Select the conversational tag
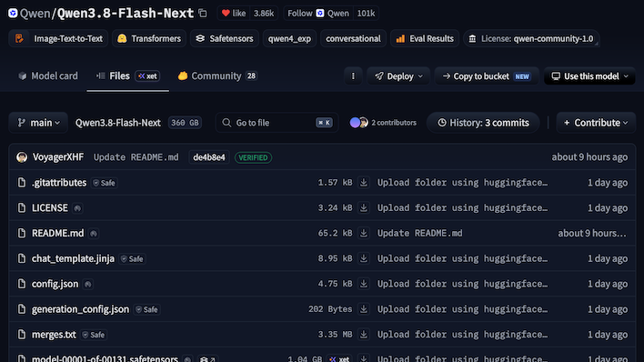 click(x=353, y=38)
